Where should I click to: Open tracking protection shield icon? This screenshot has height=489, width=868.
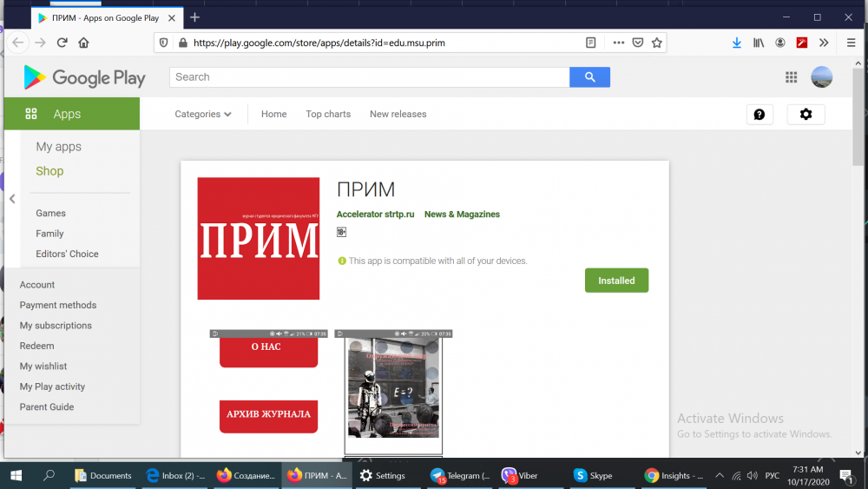[163, 43]
